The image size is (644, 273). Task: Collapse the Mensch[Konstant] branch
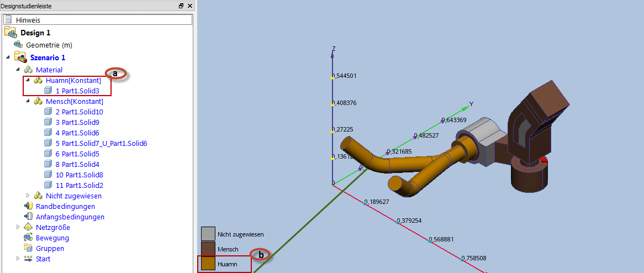(28, 101)
